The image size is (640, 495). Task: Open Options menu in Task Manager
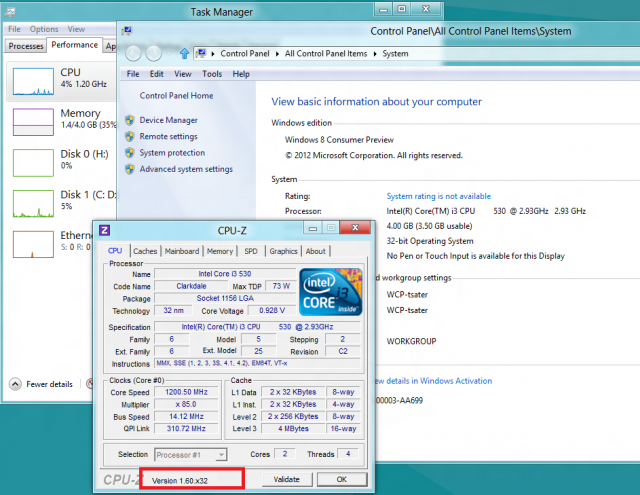coord(44,29)
